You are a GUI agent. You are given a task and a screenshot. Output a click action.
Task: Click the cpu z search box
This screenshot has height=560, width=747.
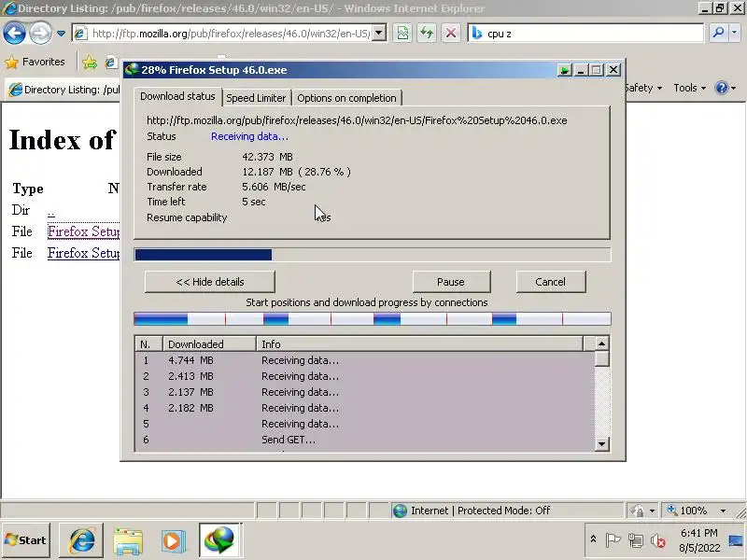[x=586, y=34]
